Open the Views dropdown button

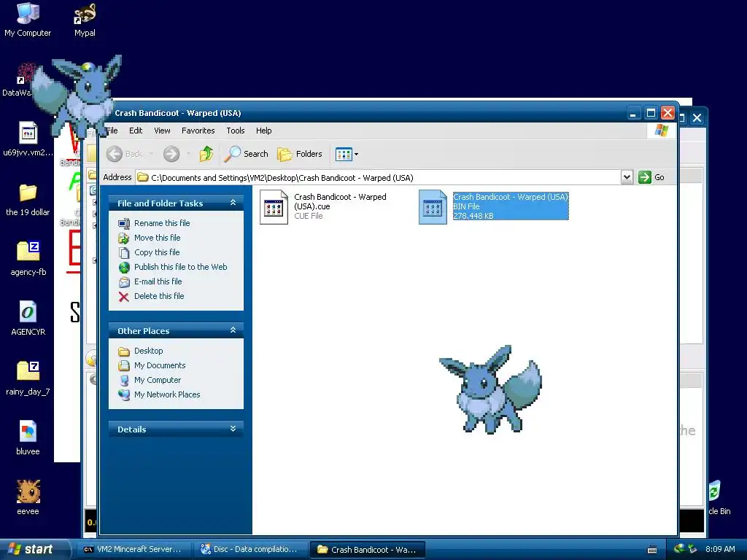[x=347, y=154]
